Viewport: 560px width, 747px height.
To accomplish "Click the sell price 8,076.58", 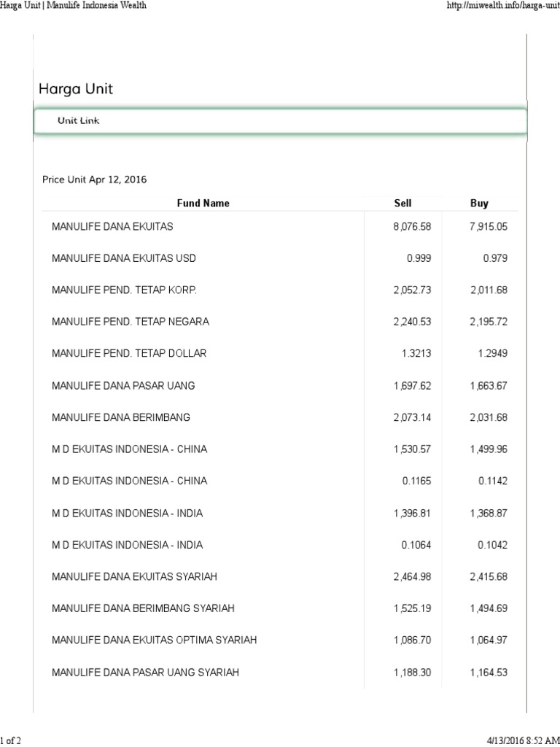I will 412,226.
